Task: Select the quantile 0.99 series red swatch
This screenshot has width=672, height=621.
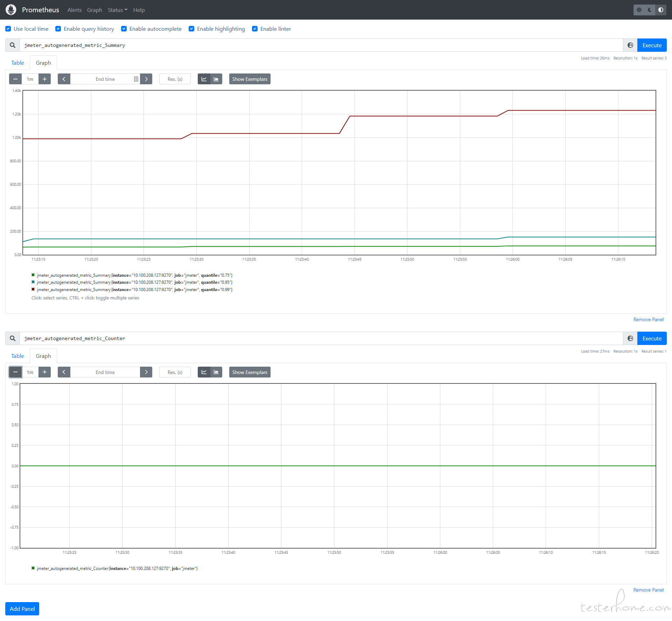Action: 33,289
